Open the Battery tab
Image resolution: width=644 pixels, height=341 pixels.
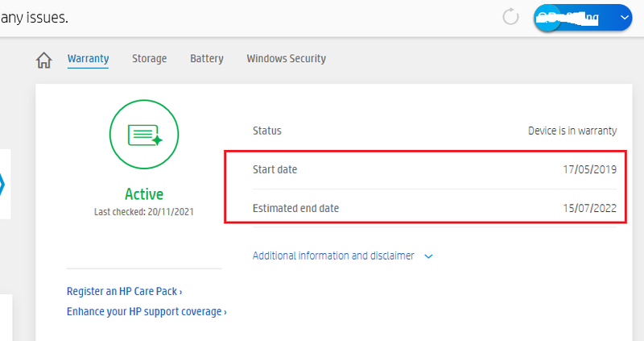(207, 59)
